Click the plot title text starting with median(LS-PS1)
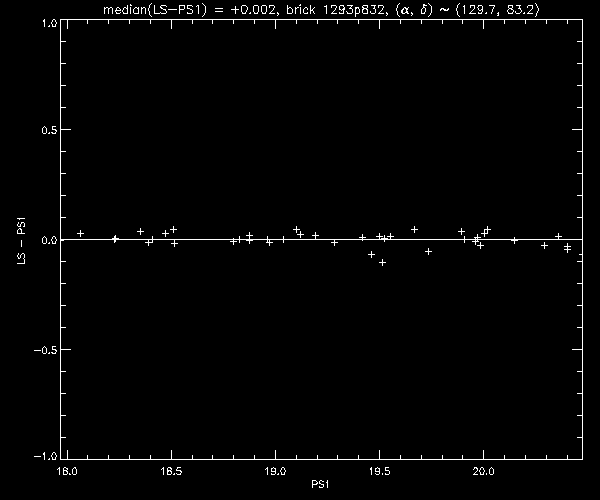Viewport: 600px width, 500px height. [x=321, y=10]
